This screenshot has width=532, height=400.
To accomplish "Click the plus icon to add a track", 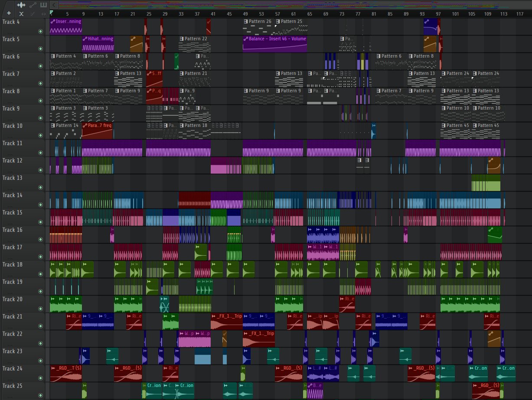I will click(9, 13).
